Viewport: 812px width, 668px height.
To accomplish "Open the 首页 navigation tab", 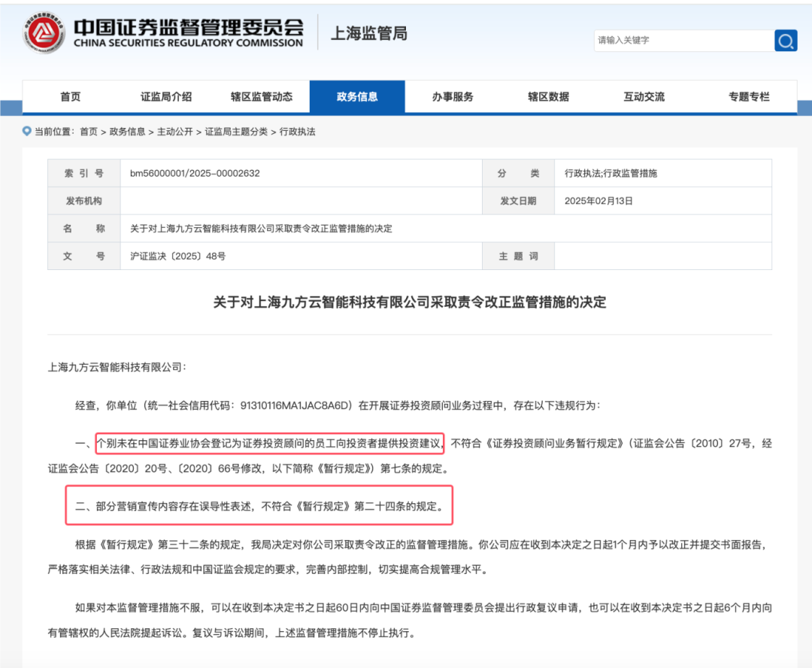I will (x=71, y=97).
